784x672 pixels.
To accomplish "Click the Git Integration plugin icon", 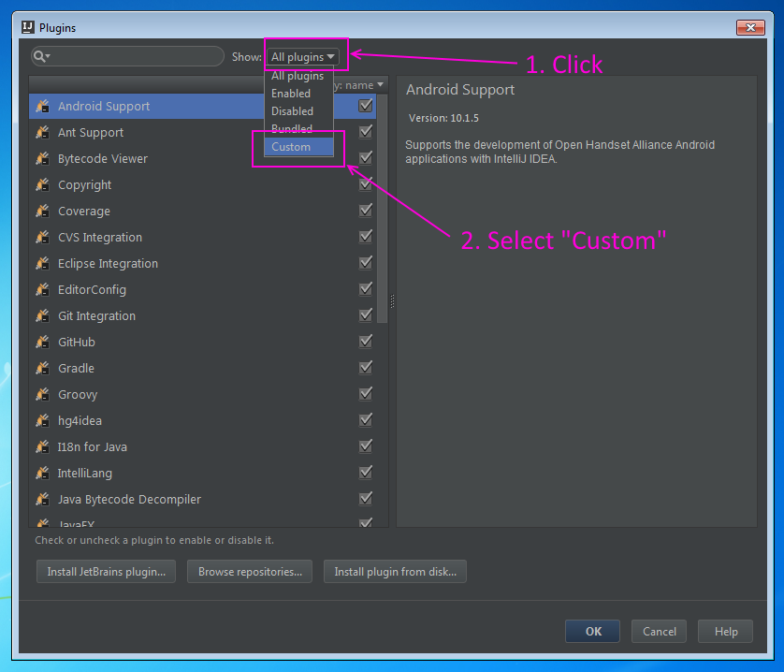I will [x=42, y=315].
